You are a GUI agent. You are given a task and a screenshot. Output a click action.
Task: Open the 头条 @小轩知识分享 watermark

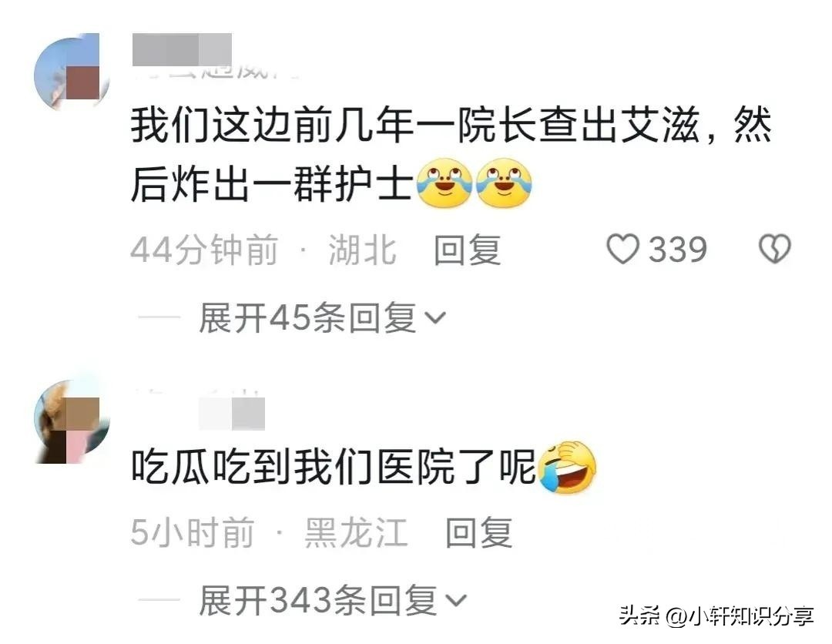717,616
